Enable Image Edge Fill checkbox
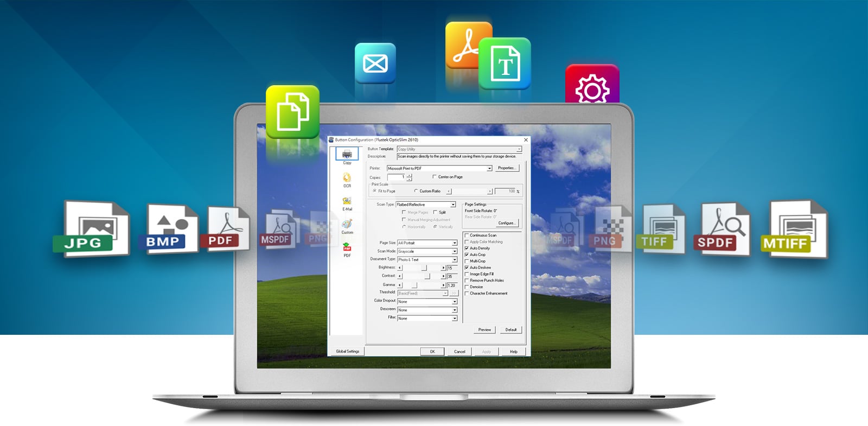The height and width of the screenshot is (426, 868). point(467,274)
